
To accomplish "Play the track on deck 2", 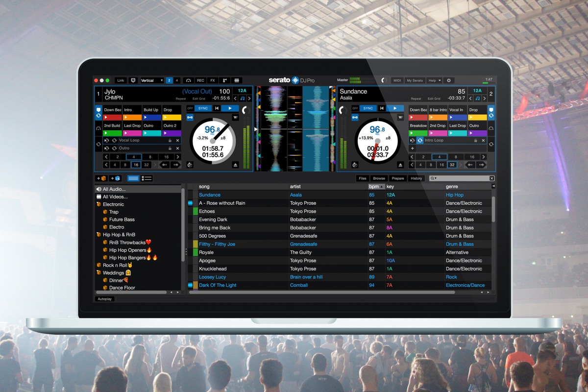I will [x=395, y=108].
